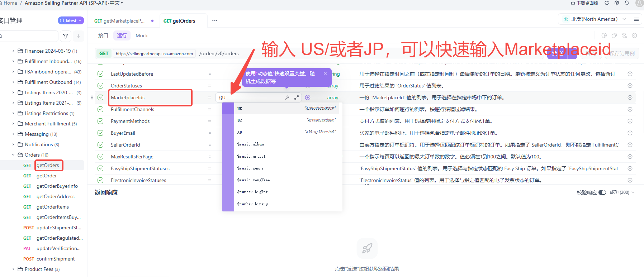Click the history clock icon in run toolbar
Screen dimensions: 644x277
pos(604,35)
